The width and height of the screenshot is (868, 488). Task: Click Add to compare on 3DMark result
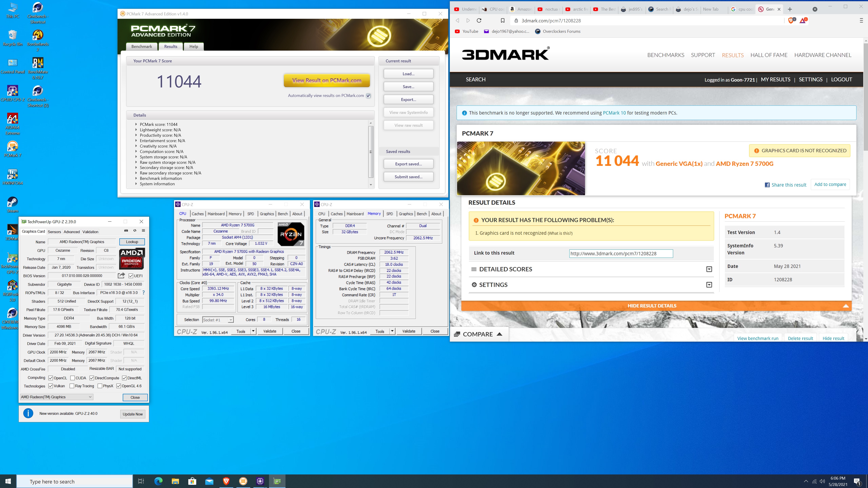click(x=830, y=184)
